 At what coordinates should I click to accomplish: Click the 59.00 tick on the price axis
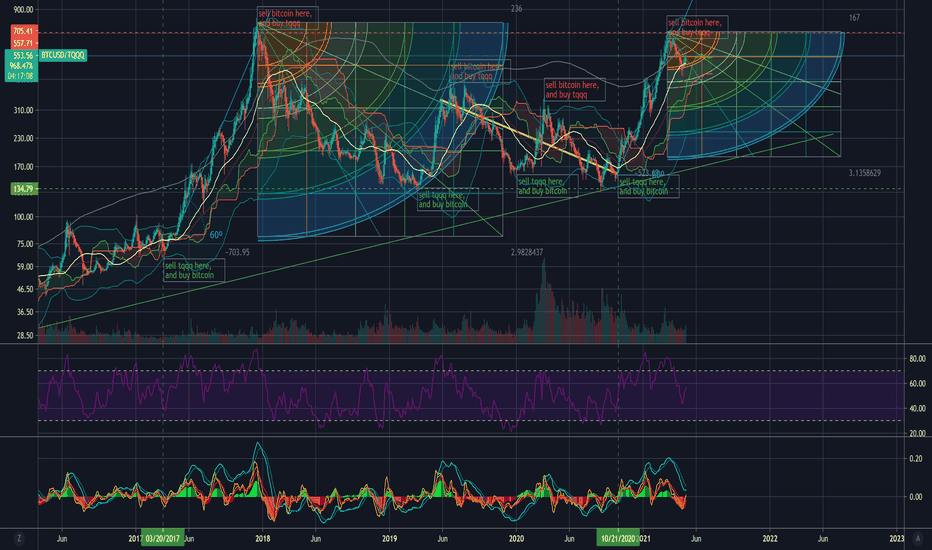pos(26,266)
